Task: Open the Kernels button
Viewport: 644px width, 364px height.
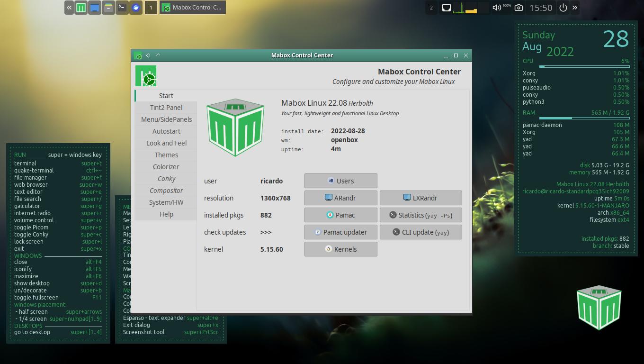Action: click(x=341, y=249)
